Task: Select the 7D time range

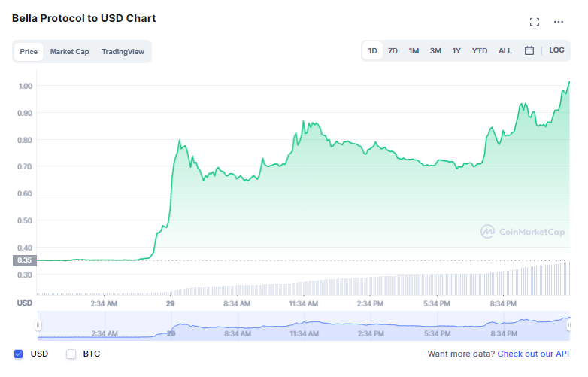Action: 393,50
